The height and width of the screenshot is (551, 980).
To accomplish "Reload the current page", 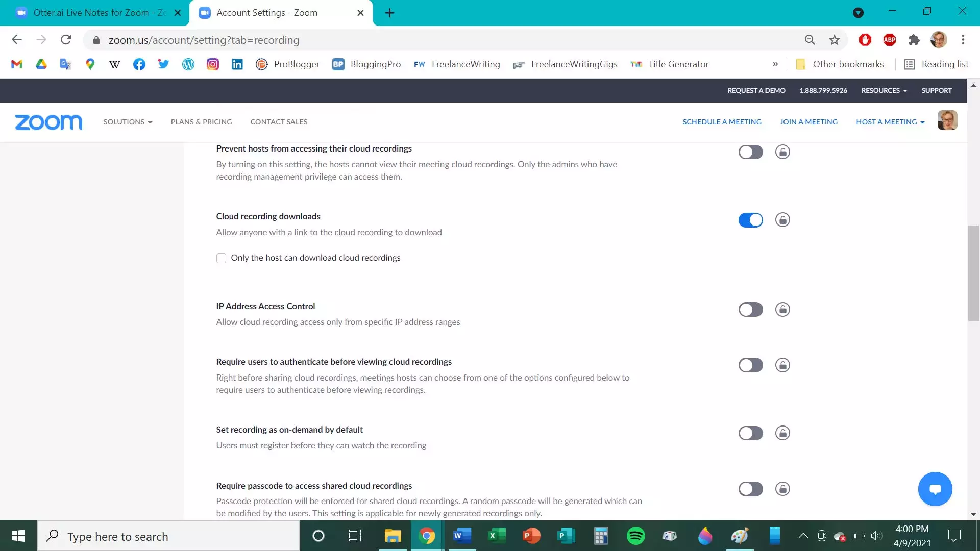I will click(x=66, y=40).
